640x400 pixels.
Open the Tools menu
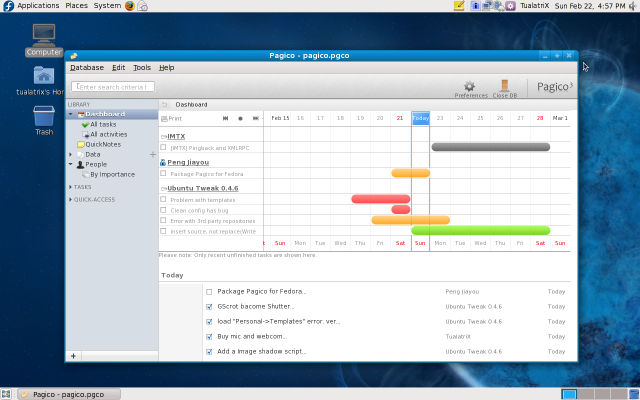[x=142, y=68]
